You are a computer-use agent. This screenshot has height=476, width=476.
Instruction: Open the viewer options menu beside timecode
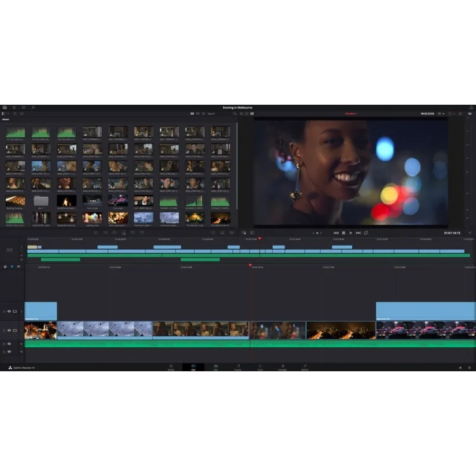470,233
